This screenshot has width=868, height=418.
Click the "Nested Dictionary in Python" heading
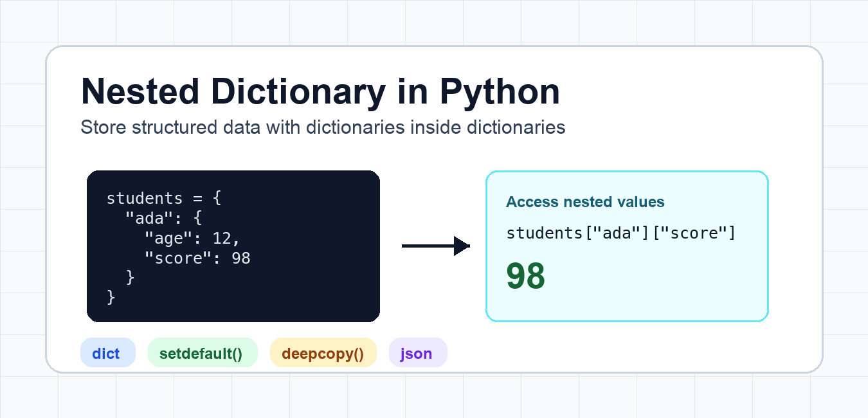[320, 92]
